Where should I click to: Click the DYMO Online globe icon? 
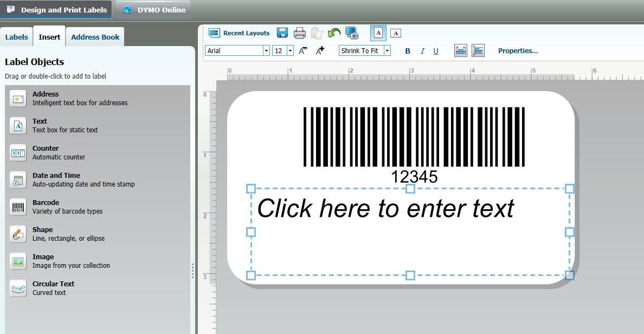(127, 9)
